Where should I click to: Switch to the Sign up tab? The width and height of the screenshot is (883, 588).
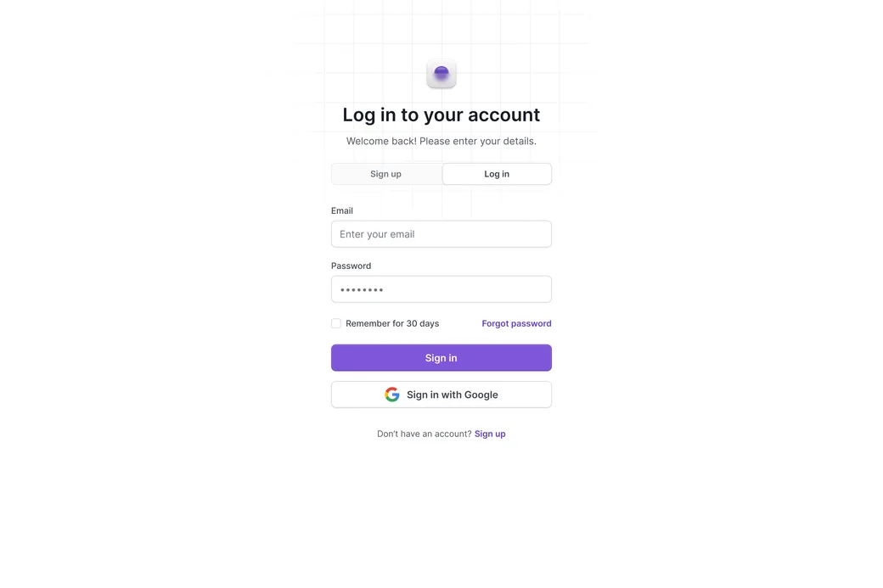(385, 173)
